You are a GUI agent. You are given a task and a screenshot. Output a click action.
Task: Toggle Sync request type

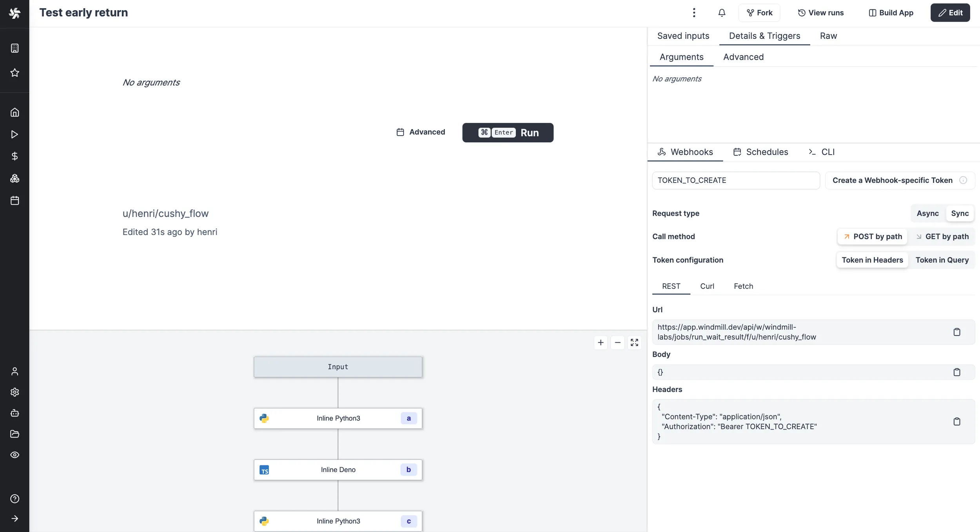click(960, 213)
